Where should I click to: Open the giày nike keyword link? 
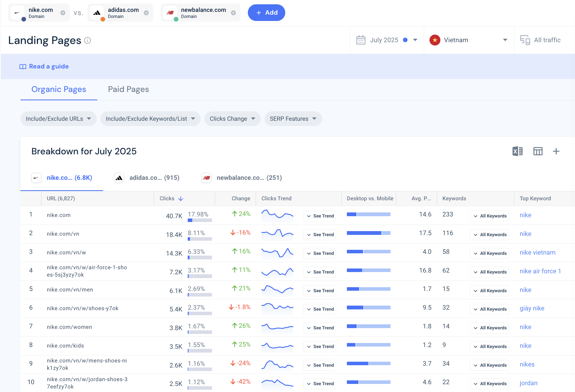(532, 308)
